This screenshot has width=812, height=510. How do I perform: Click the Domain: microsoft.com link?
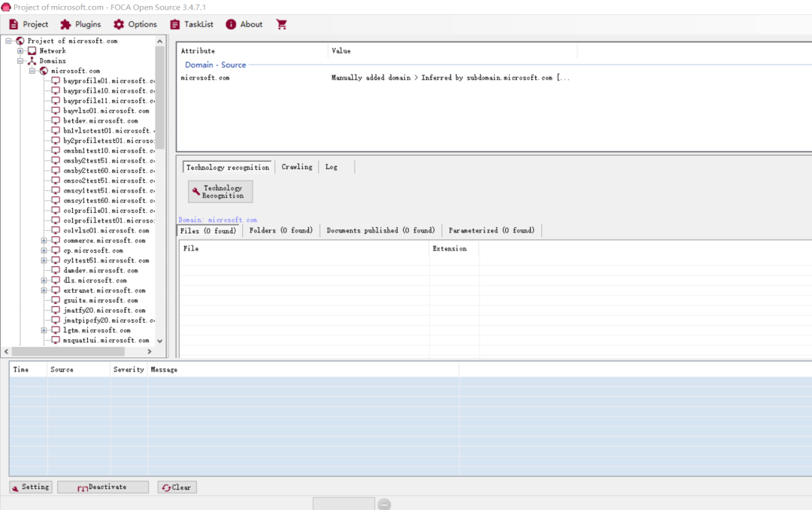click(x=217, y=220)
